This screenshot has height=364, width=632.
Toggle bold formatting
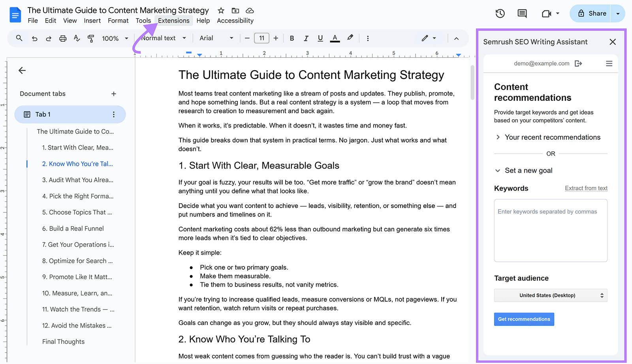point(292,38)
